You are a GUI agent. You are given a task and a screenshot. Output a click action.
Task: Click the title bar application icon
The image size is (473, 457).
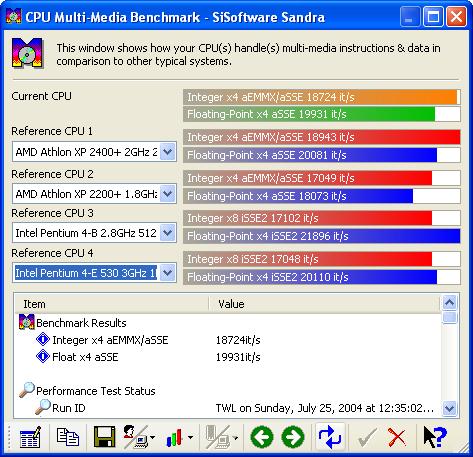coord(14,16)
